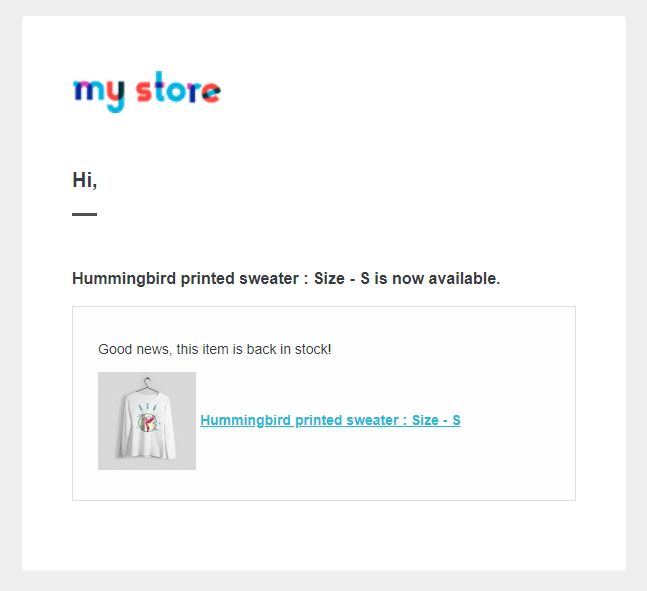Click the "is now available." headline text
Screen dimensions: 647x591
click(437, 278)
